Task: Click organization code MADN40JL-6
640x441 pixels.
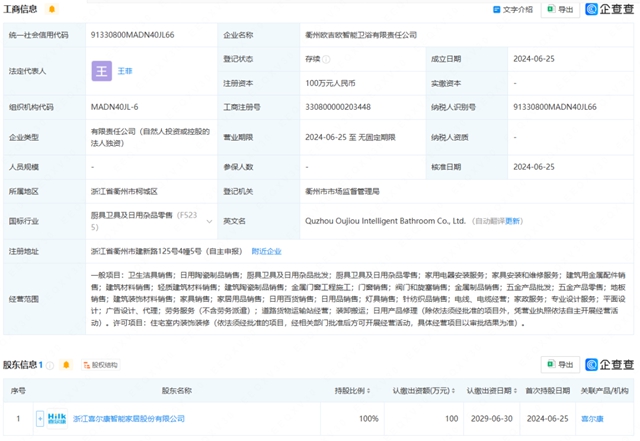Action: (x=114, y=107)
